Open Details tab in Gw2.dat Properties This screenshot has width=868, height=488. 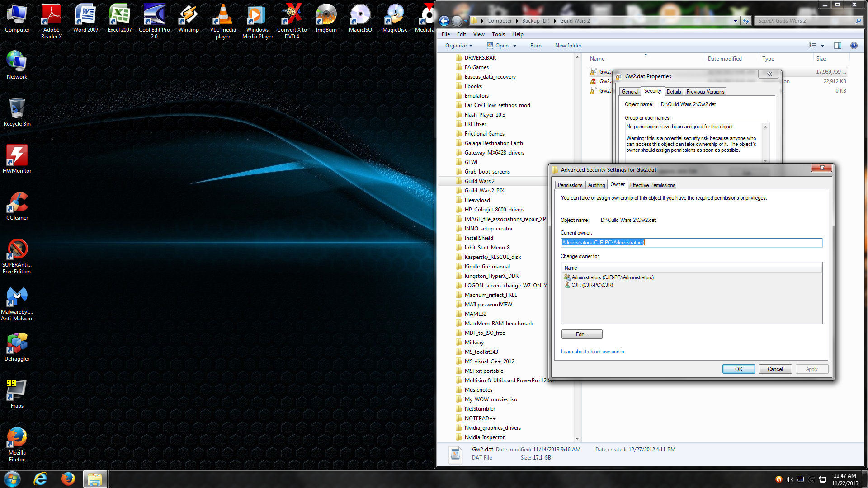673,92
